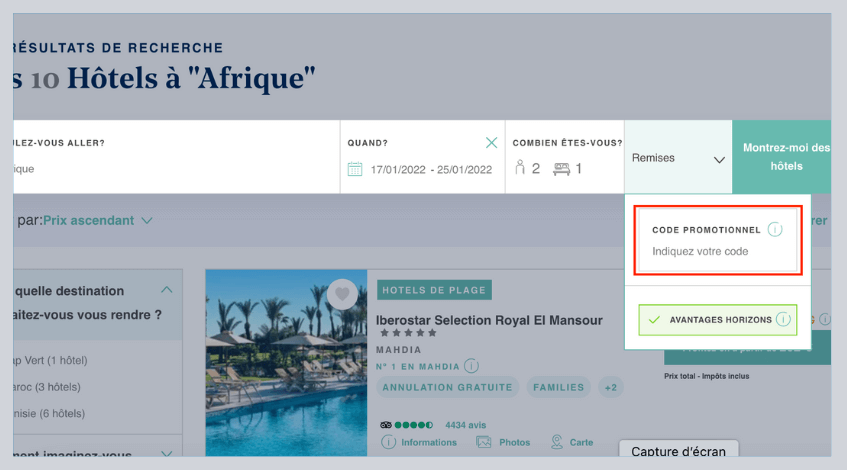
Task: Expand the +2 additional tags
Action: [609, 387]
